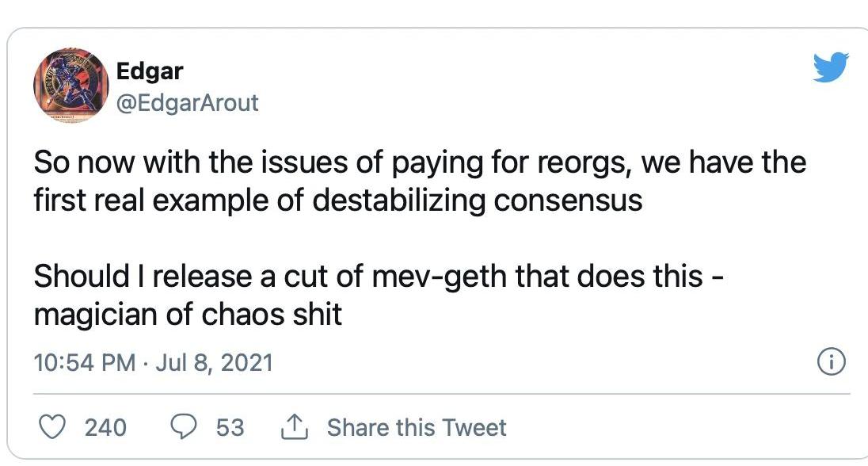Image resolution: width=868 pixels, height=466 pixels.
Task: Open the @EdgarArout handle link
Action: (x=188, y=103)
